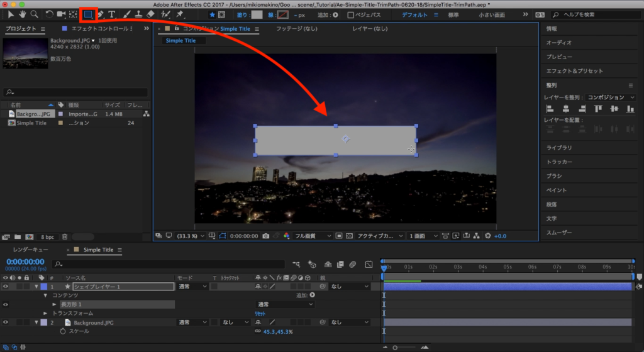This screenshot has height=352, width=644.
Task: Open the 塗り fill color swatch
Action: pyautogui.click(x=257, y=14)
